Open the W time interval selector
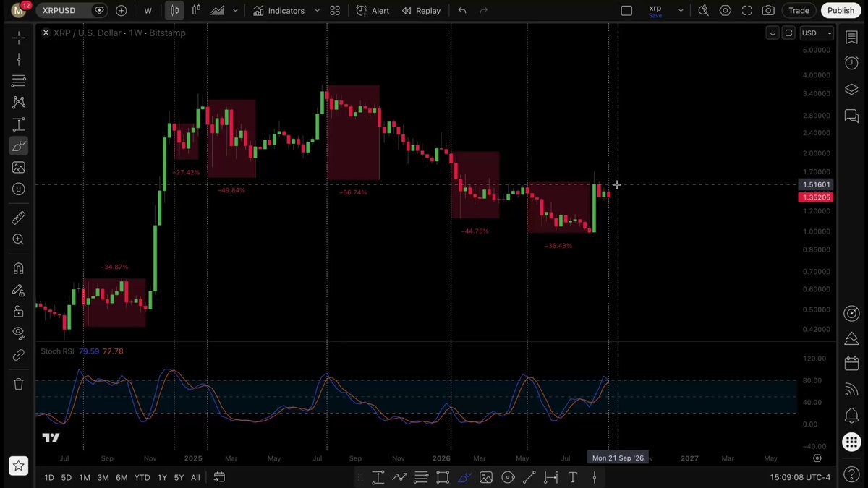 [148, 11]
